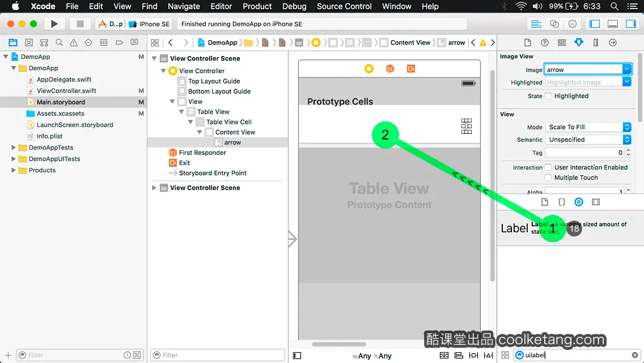This screenshot has width=644, height=363.
Task: Open the Highlighted image dropdown
Action: point(627,82)
